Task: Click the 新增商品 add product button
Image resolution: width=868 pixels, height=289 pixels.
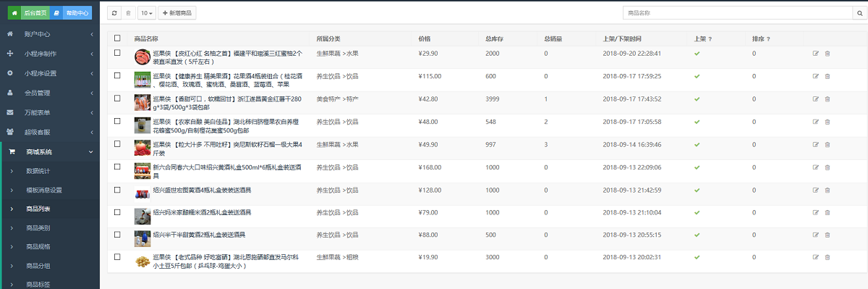Action: pyautogui.click(x=176, y=13)
